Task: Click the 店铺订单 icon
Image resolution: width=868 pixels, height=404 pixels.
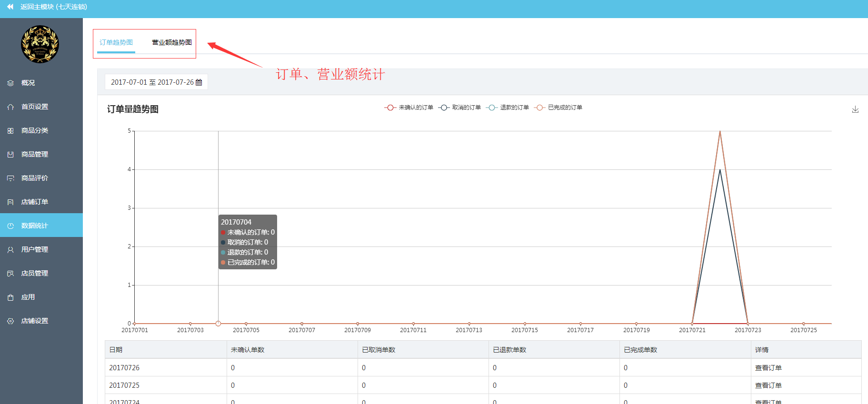Action: 10,202
